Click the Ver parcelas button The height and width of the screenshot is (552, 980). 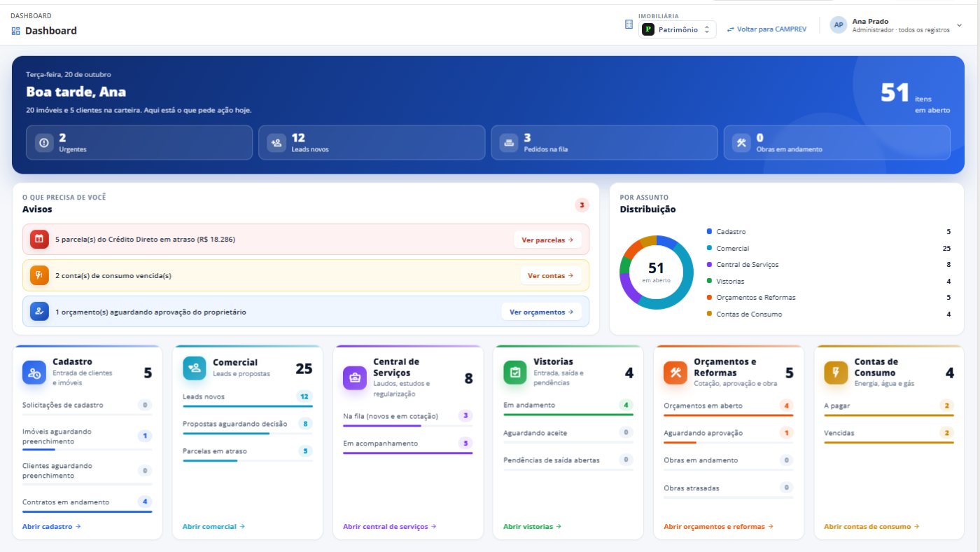(x=548, y=240)
